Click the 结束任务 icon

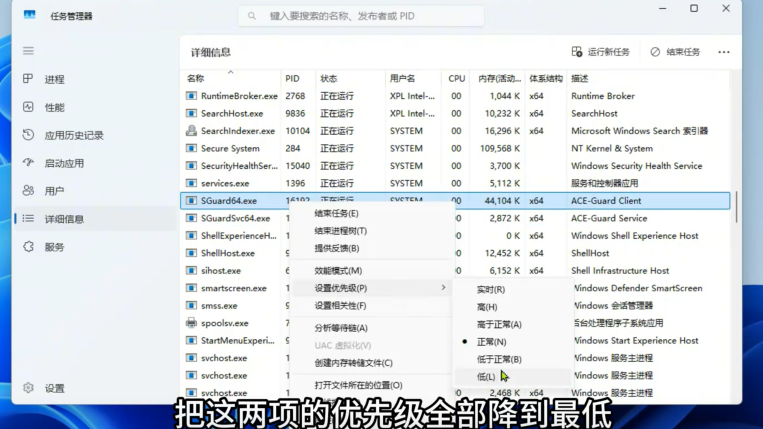coord(655,52)
